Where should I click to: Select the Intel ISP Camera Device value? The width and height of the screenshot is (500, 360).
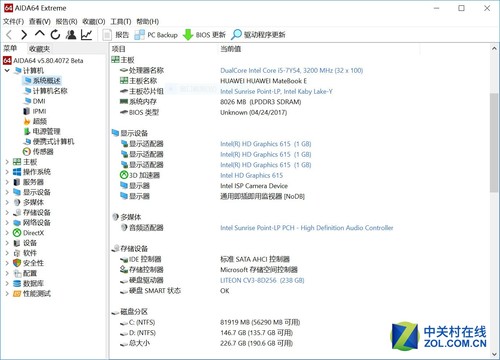(254, 186)
